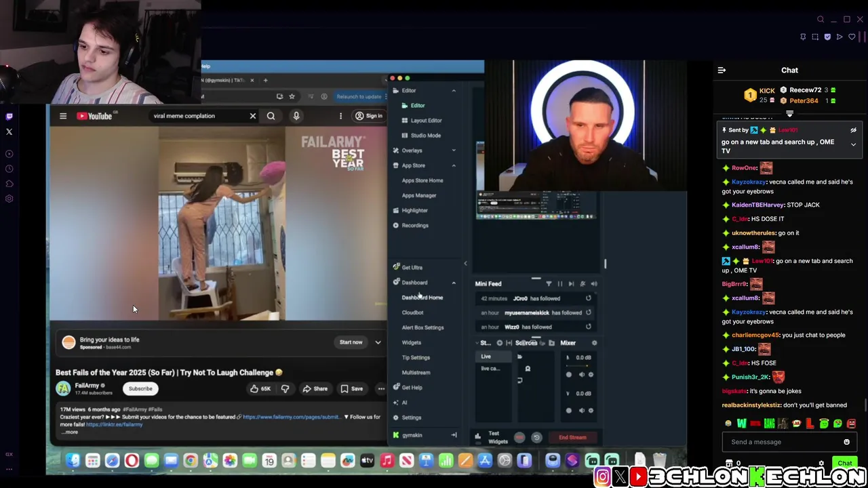
Task: Mute Mini Feed event sounds
Action: click(594, 284)
